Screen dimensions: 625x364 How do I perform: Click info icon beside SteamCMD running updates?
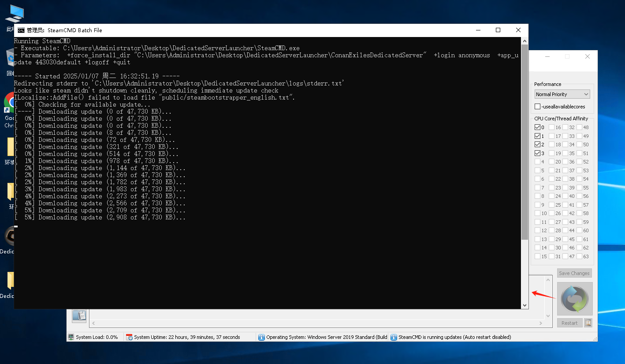click(x=394, y=337)
